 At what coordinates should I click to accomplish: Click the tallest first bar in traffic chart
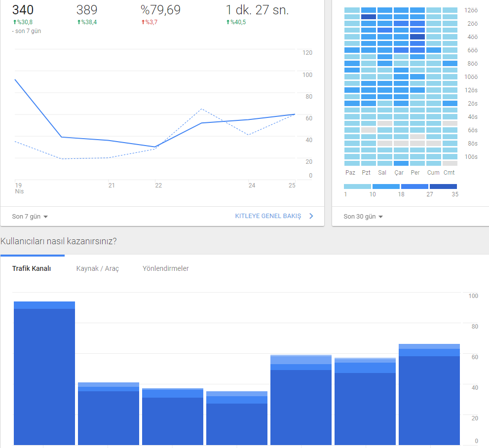44,373
